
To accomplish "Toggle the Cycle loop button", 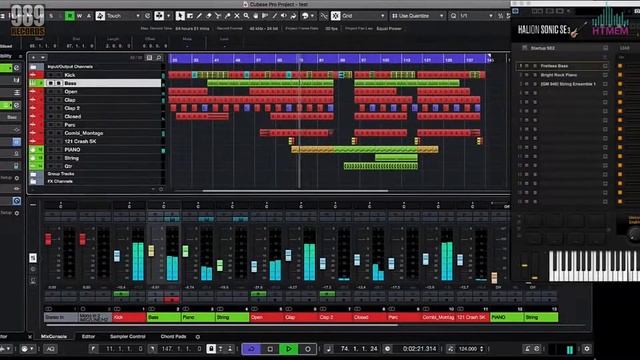I will pos(251,349).
